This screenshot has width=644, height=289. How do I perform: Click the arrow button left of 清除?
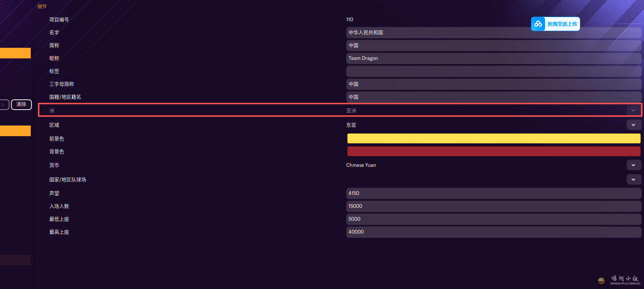pos(4,104)
